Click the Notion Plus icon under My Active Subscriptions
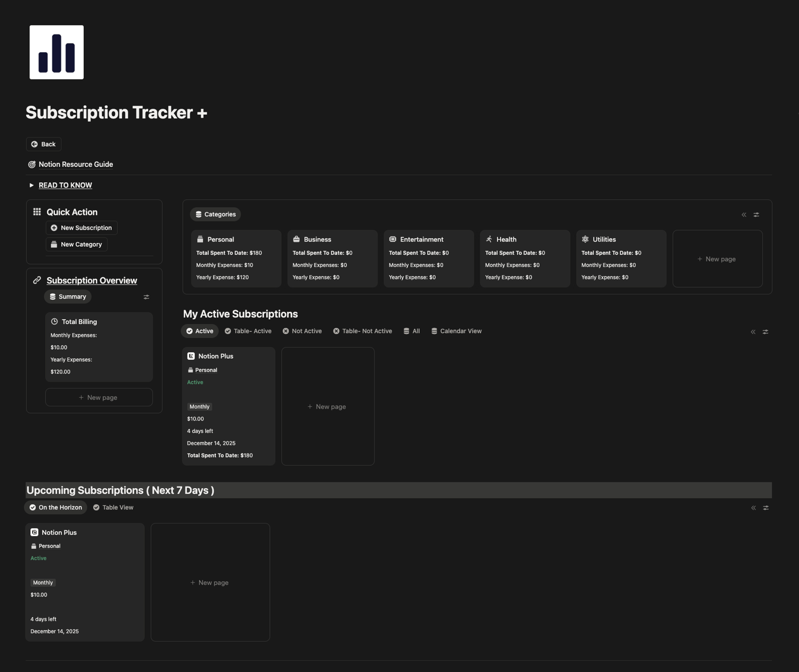 click(x=191, y=356)
